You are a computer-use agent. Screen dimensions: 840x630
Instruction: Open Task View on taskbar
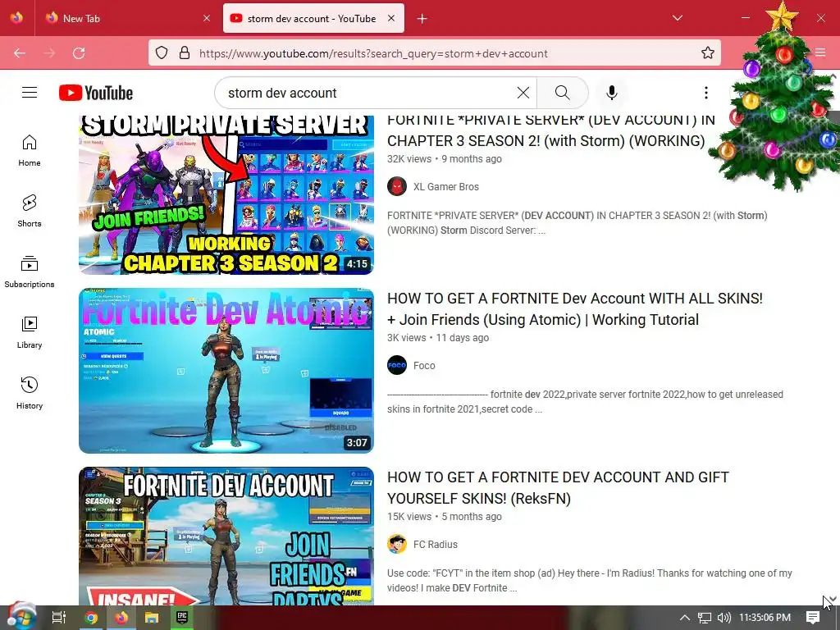point(59,618)
